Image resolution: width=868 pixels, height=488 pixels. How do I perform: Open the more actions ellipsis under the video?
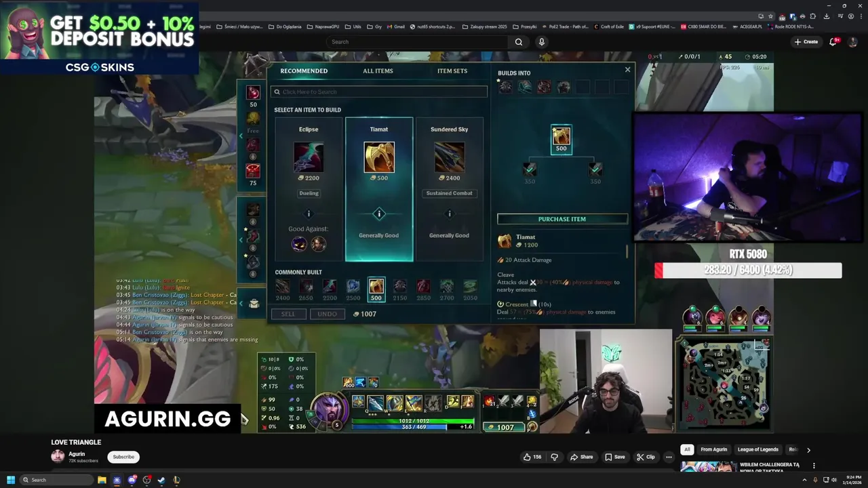click(669, 457)
